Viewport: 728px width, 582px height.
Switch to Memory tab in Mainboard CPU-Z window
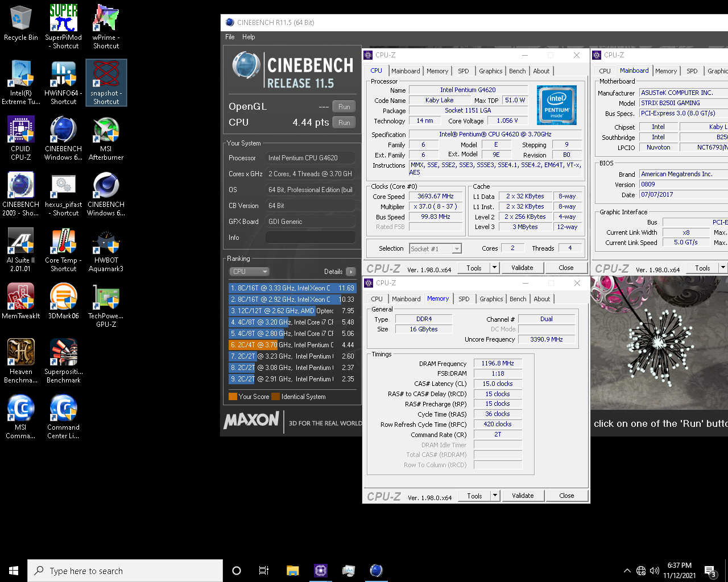pyautogui.click(x=666, y=71)
